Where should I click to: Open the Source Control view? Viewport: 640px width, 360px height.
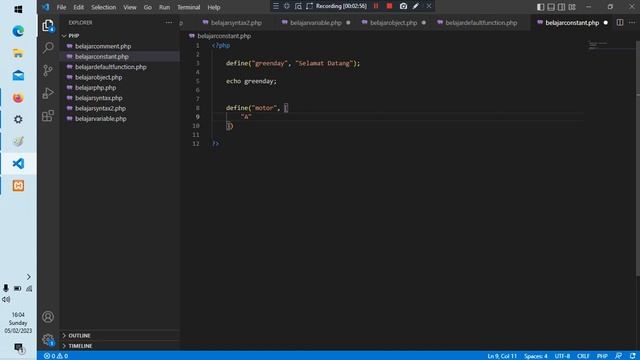(48, 70)
